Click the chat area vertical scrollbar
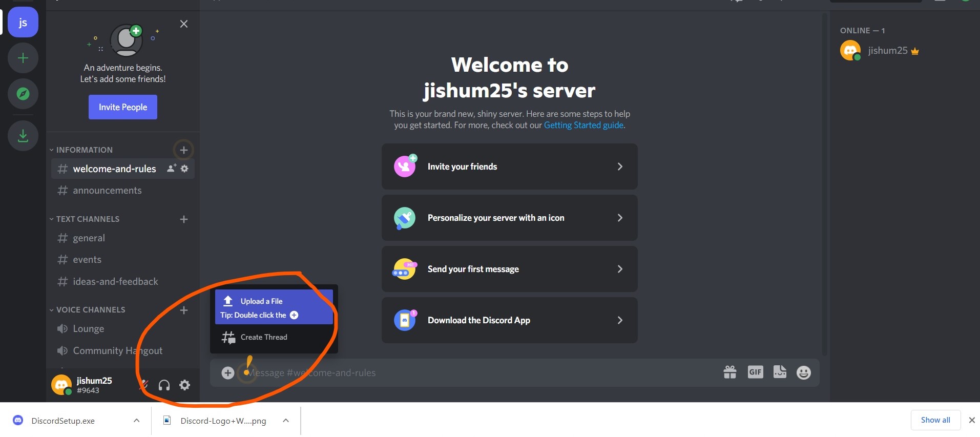 (x=825, y=184)
